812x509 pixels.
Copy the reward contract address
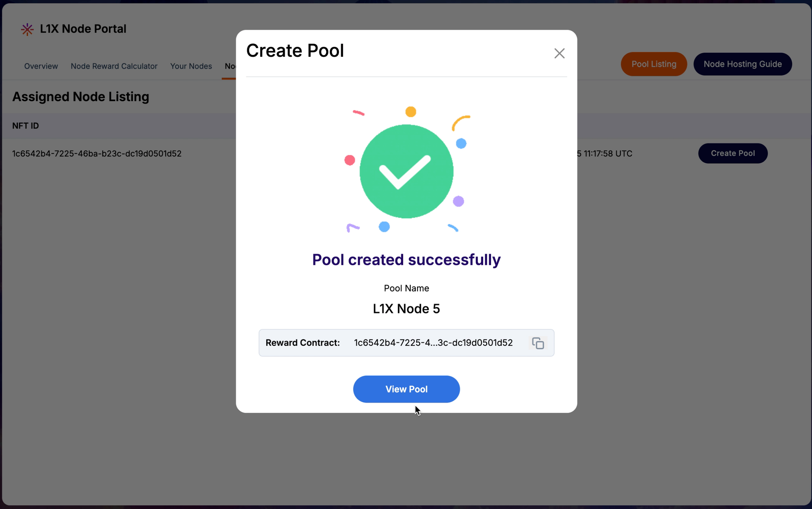click(x=538, y=343)
